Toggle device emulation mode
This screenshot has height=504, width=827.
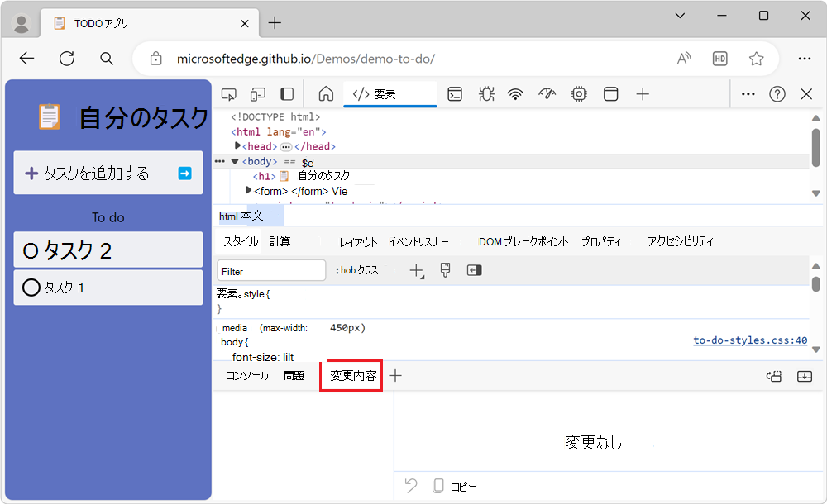tap(258, 94)
